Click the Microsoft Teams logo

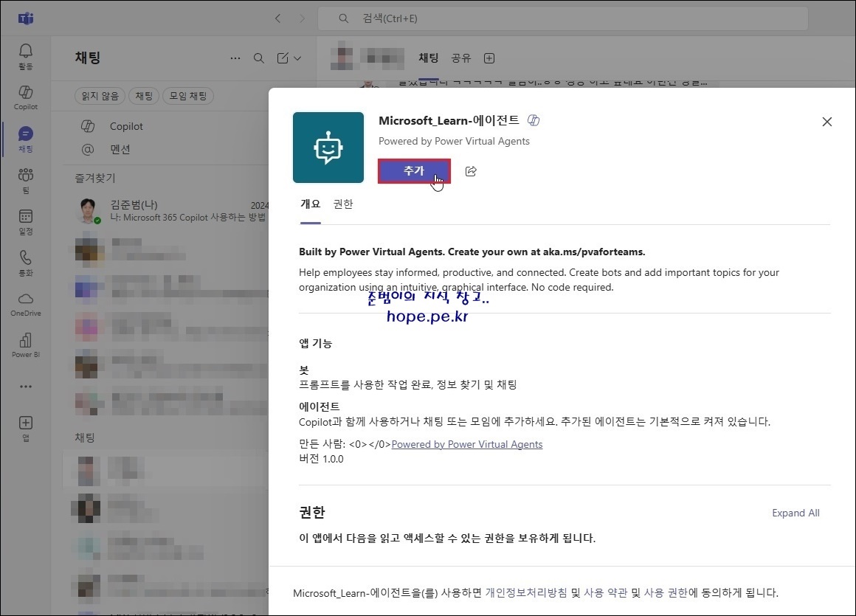point(26,18)
